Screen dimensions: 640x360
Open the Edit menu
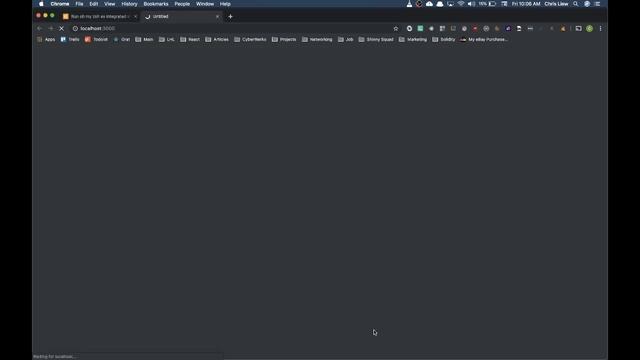click(x=93, y=4)
